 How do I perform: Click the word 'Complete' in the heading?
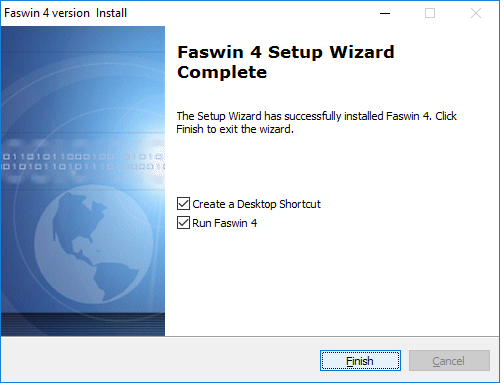222,72
